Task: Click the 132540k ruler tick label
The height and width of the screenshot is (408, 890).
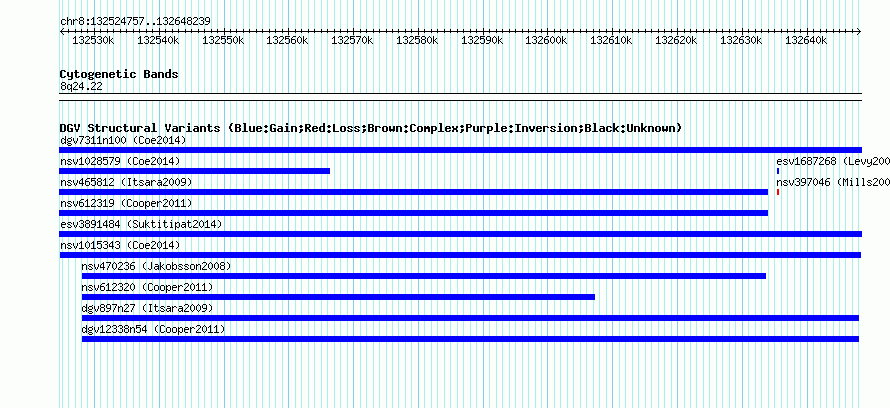Action: point(158,40)
